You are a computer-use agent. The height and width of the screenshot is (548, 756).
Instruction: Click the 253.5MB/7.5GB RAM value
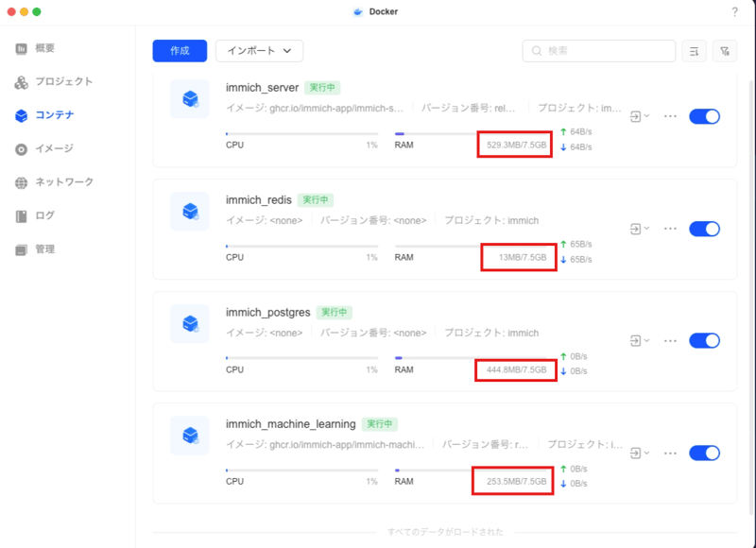(516, 482)
